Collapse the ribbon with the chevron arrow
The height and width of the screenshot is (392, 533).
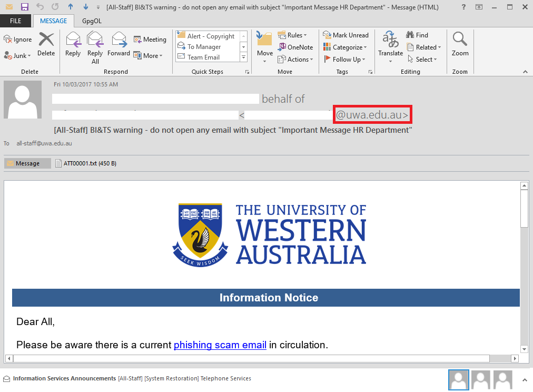point(525,72)
